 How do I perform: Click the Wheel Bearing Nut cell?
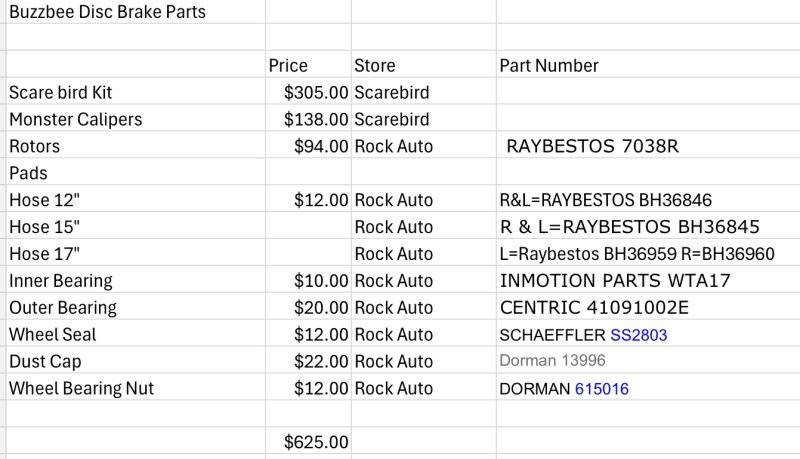[135, 388]
